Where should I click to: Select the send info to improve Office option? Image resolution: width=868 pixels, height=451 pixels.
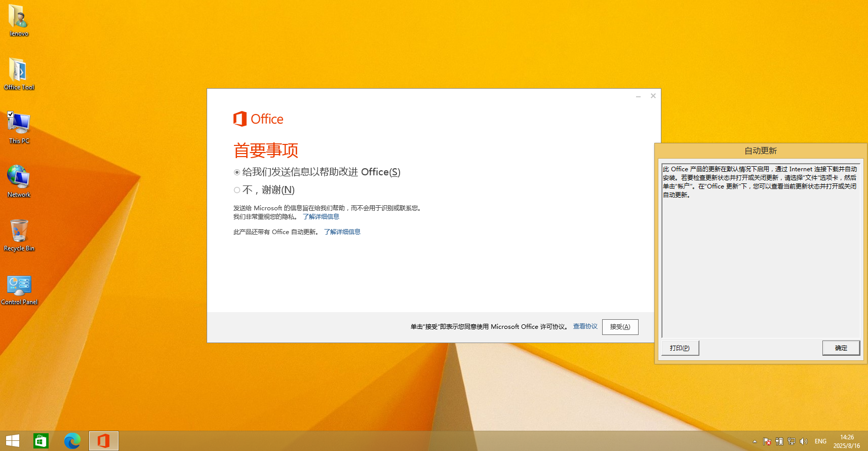click(x=237, y=172)
